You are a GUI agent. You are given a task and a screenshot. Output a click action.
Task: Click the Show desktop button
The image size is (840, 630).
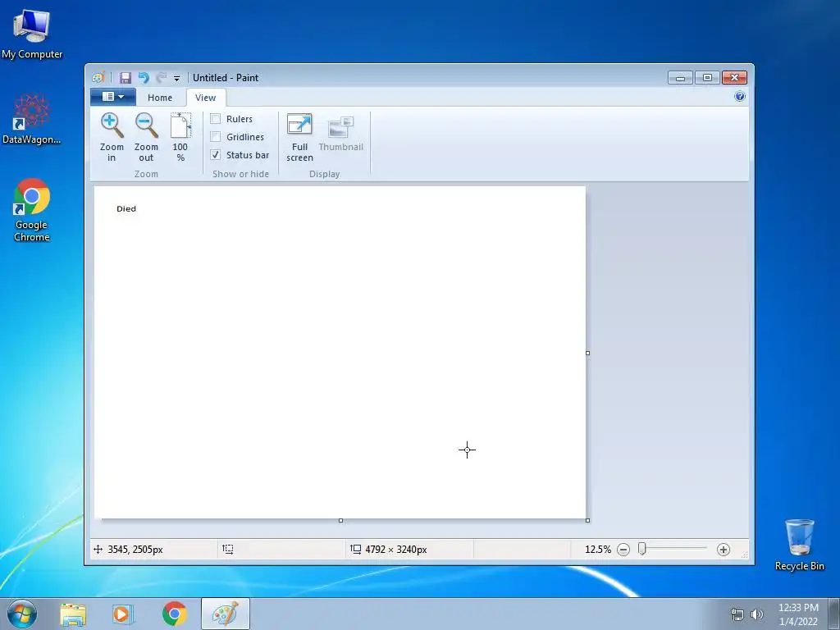pyautogui.click(x=834, y=614)
